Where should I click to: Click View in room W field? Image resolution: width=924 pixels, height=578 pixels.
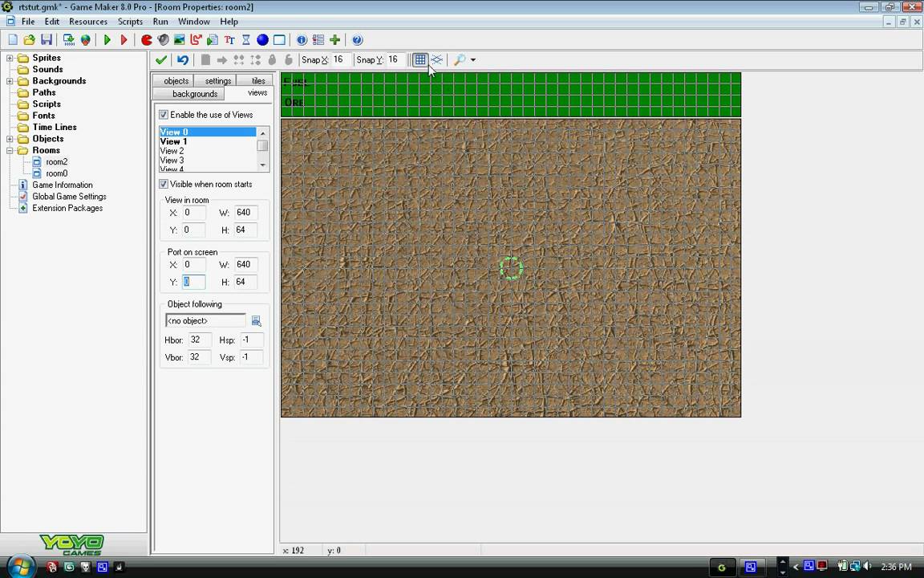245,213
